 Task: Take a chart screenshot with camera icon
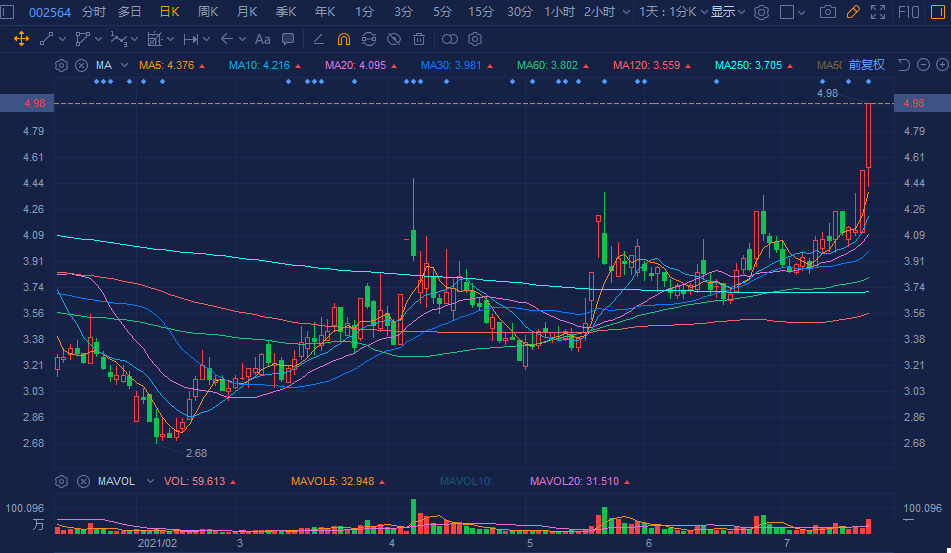[x=827, y=12]
